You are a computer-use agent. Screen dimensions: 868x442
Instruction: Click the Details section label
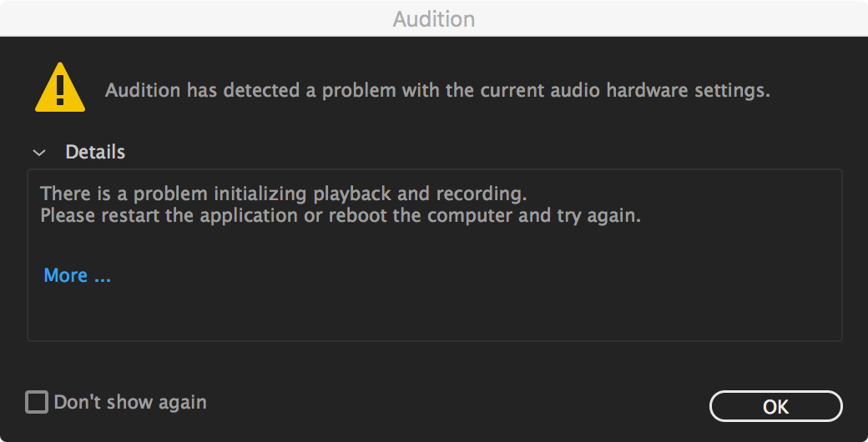[x=95, y=153]
